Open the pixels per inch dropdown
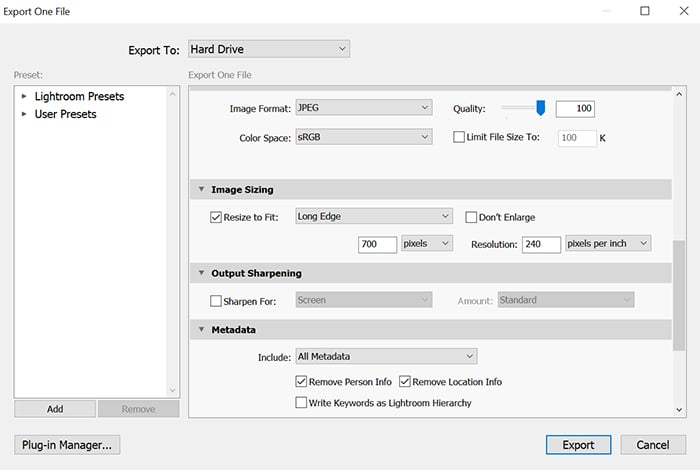 pos(608,243)
